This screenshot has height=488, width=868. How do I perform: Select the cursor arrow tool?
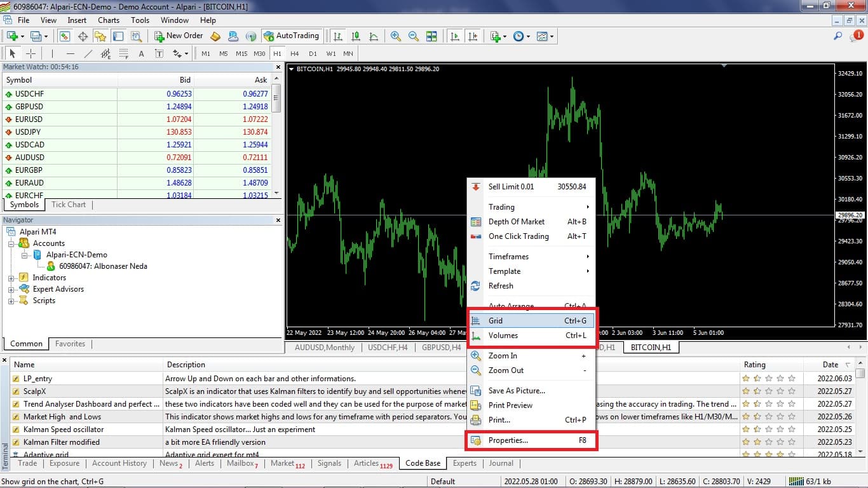tap(12, 53)
